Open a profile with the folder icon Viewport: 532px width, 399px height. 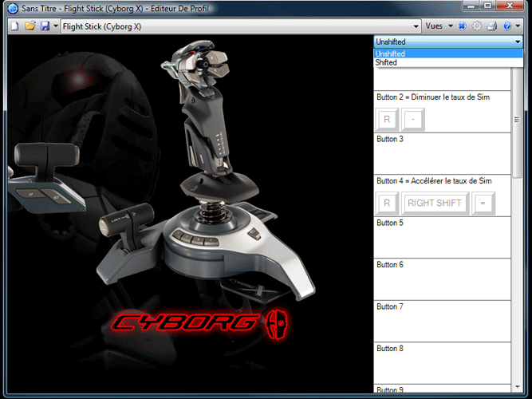click(x=30, y=26)
